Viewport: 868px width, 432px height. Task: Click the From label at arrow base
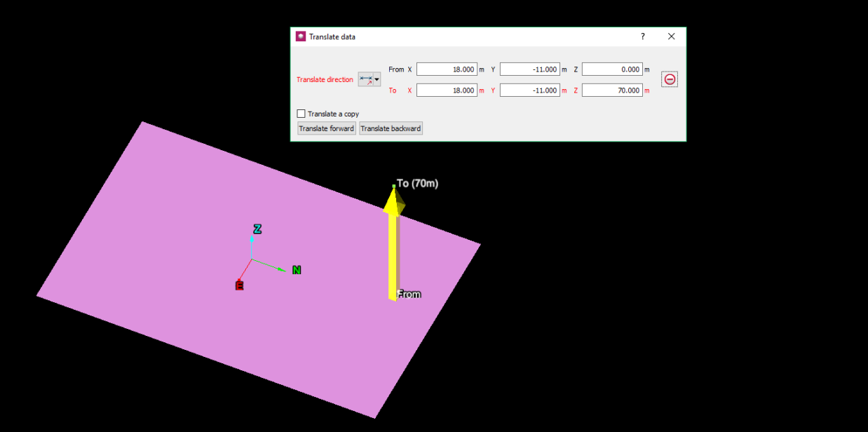click(409, 295)
